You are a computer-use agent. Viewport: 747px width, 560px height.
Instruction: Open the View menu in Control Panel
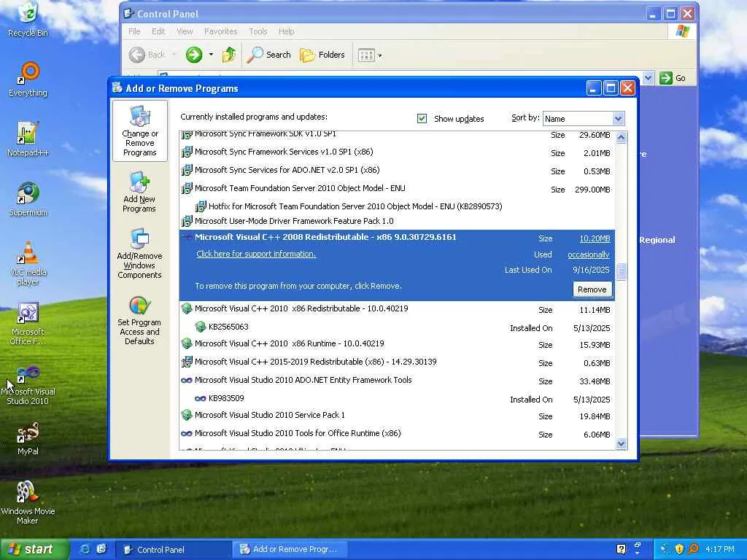point(185,31)
